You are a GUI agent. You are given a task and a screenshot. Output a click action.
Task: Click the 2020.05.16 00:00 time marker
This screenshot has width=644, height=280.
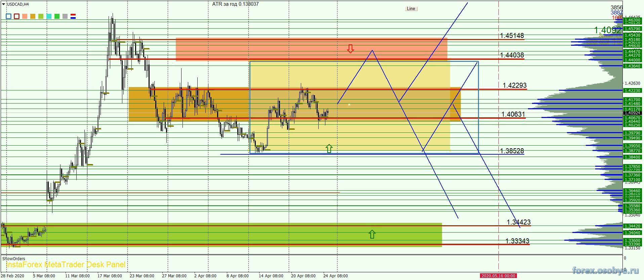(498, 276)
